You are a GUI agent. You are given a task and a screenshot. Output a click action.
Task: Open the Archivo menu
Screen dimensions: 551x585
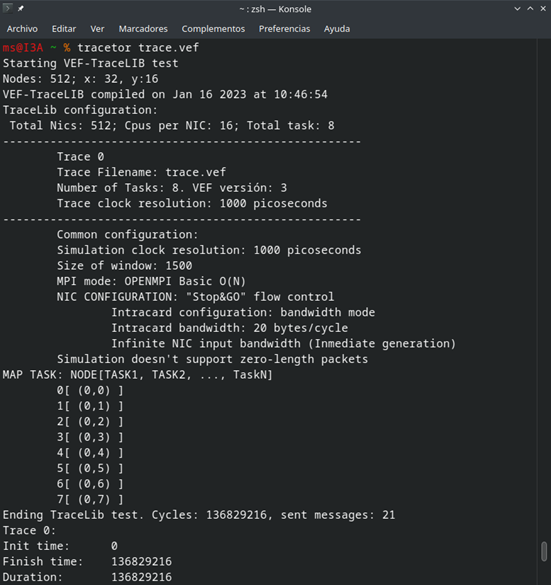[x=22, y=29]
